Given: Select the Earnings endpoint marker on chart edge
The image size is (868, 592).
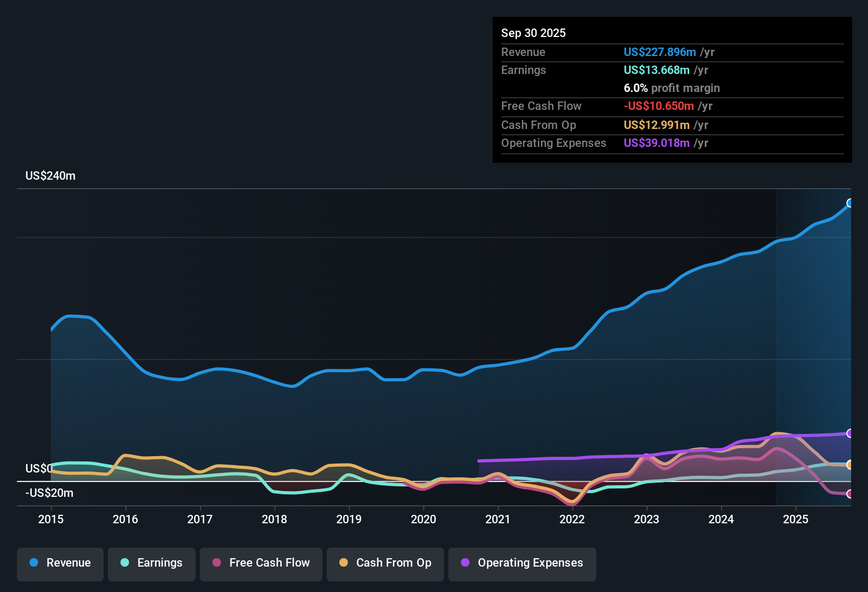Looking at the screenshot, I should point(848,463).
